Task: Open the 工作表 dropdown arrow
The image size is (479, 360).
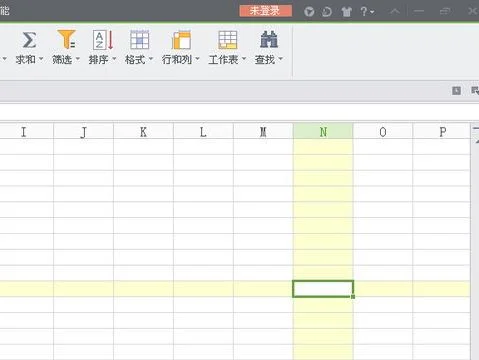Action: point(244,59)
